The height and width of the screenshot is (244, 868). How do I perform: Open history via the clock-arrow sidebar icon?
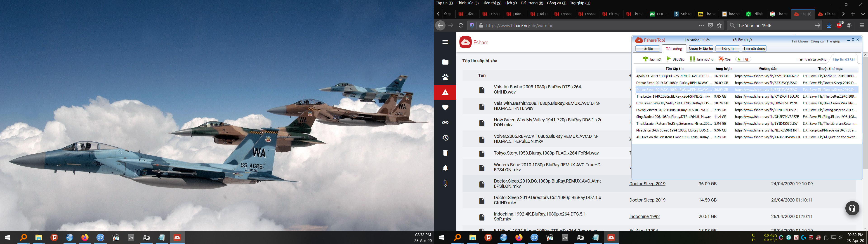[x=445, y=138]
